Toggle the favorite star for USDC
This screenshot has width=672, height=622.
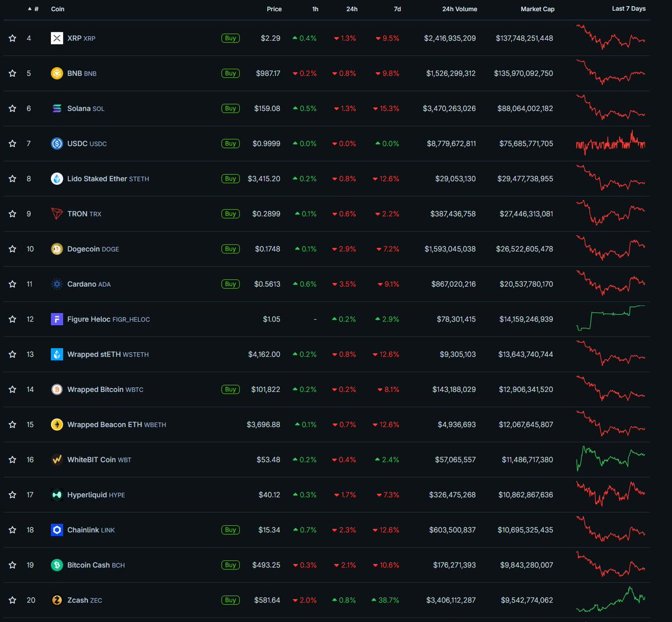tap(12, 143)
